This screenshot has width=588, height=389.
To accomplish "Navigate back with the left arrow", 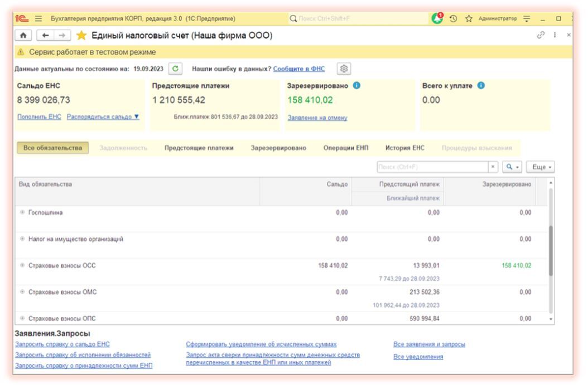I will (x=45, y=35).
